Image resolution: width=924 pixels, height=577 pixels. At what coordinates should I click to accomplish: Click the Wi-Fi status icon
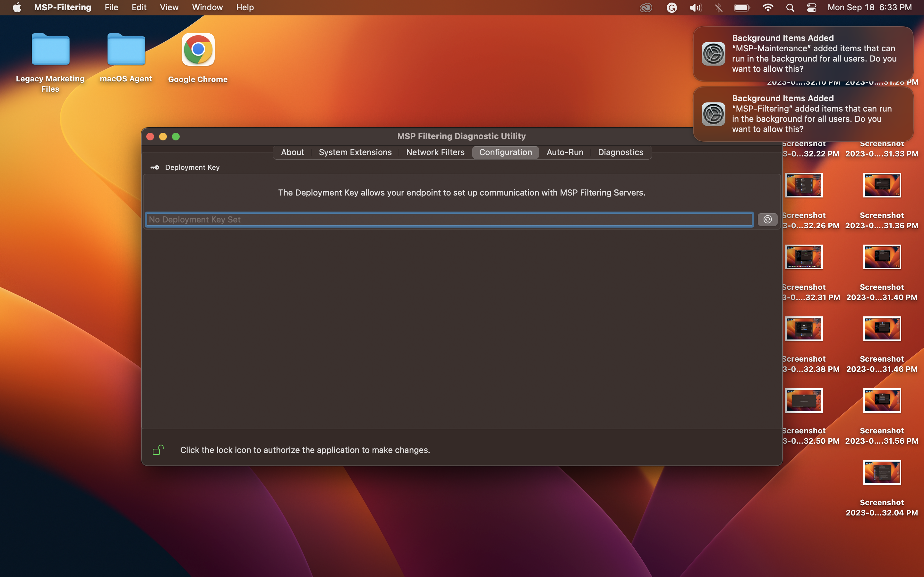[x=767, y=7]
